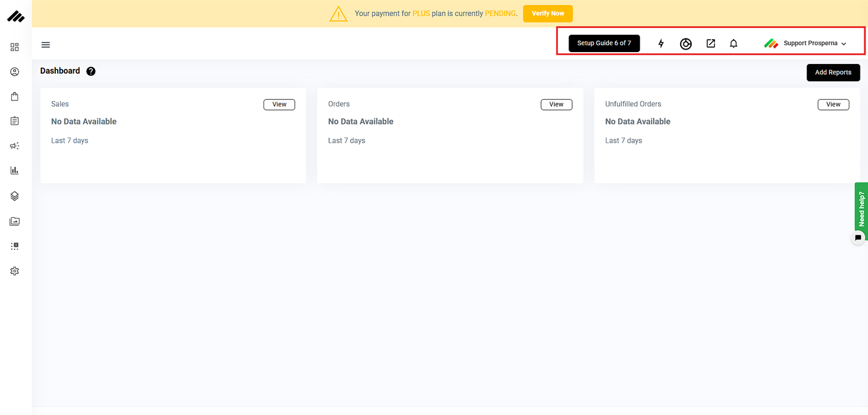Open the Customers person icon in the sidebar
Image resolution: width=868 pixels, height=415 pixels.
[15, 72]
